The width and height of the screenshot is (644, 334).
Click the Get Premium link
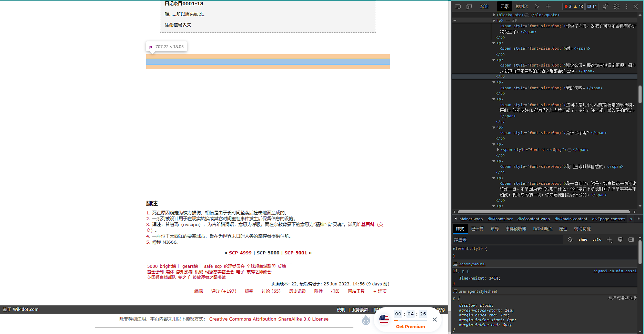pos(411,327)
